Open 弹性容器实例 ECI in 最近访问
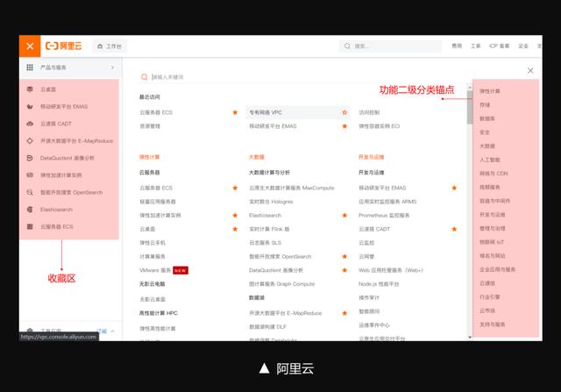Viewport: 561px width, 392px height. [x=379, y=126]
